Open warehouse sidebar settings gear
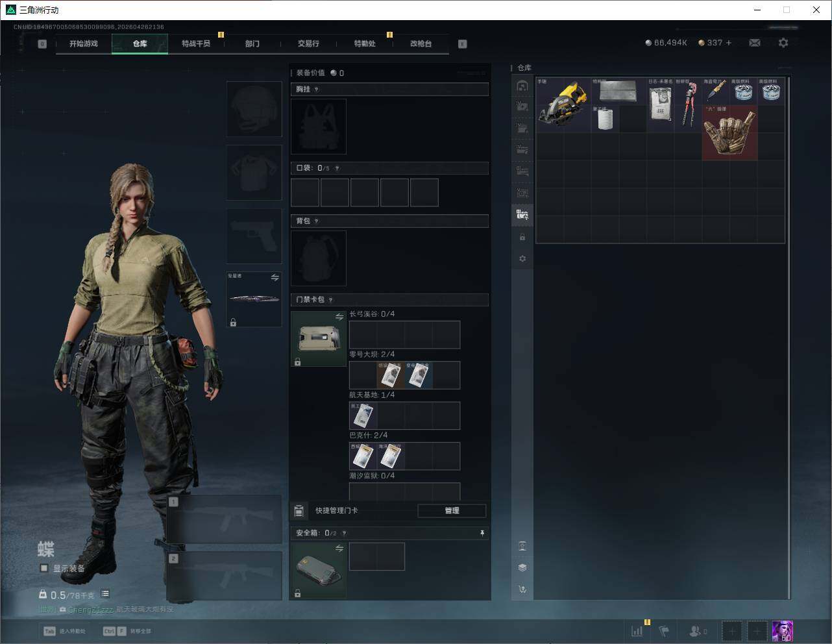The width and height of the screenshot is (832, 644). [522, 258]
